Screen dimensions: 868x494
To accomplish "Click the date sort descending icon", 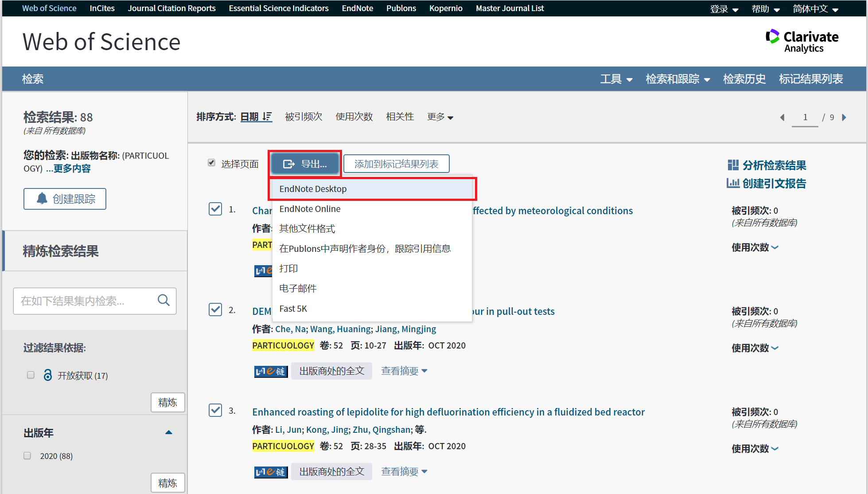I will click(267, 117).
